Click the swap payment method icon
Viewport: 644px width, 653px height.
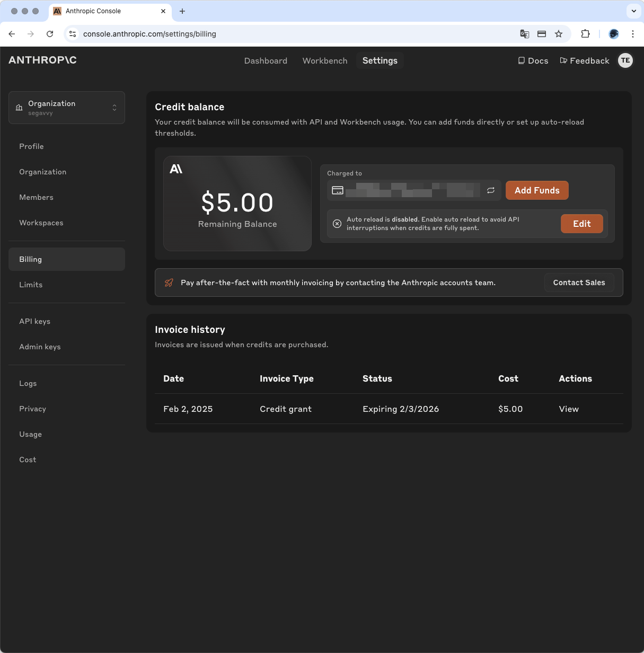click(491, 190)
